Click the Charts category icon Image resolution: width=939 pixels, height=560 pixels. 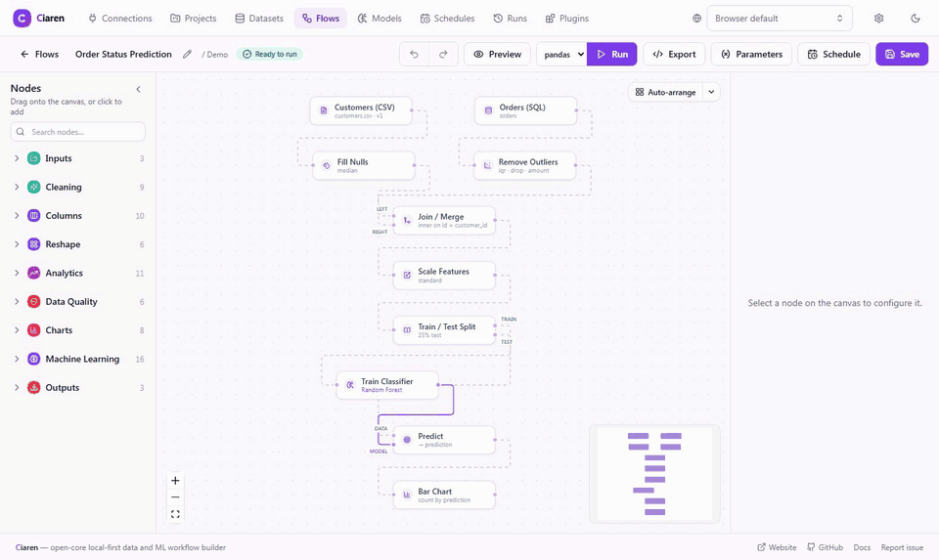[x=34, y=330]
